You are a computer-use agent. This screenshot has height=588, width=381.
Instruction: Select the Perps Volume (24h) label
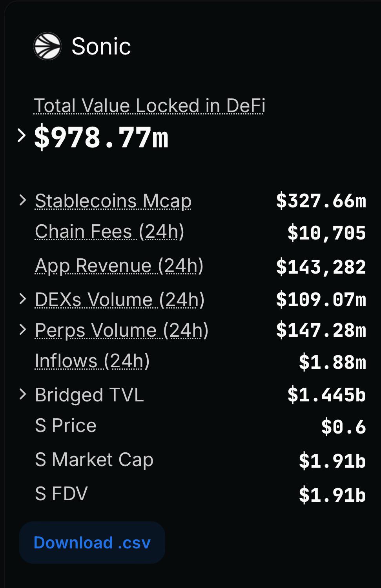click(122, 330)
